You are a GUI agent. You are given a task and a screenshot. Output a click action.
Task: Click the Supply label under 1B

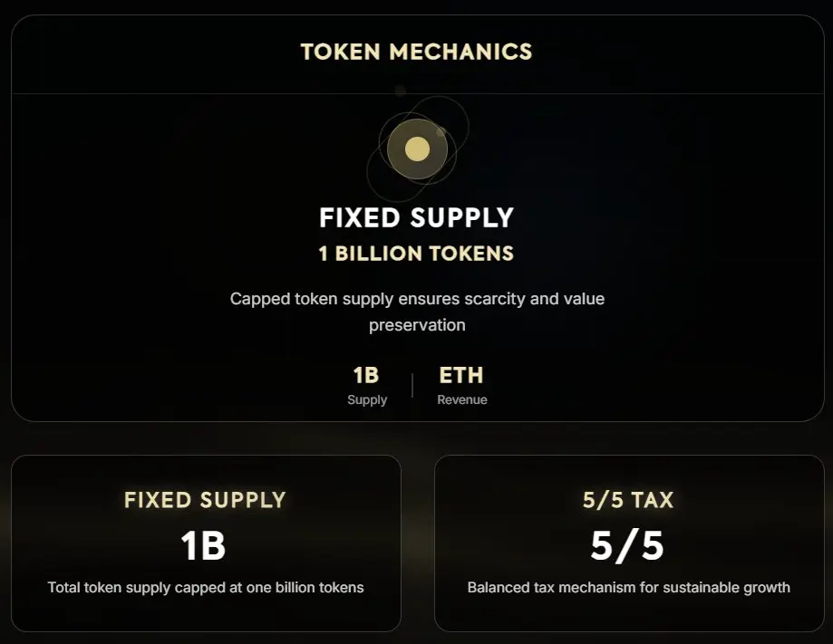tap(367, 399)
